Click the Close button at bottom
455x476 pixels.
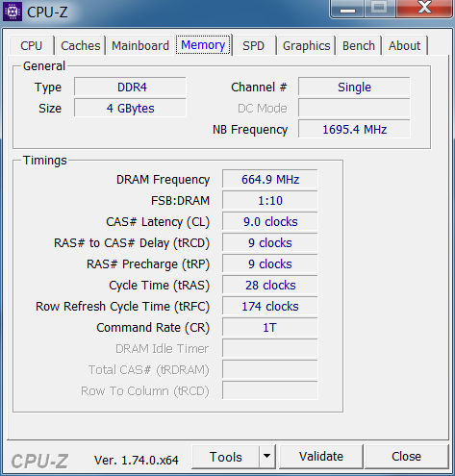[406, 457]
